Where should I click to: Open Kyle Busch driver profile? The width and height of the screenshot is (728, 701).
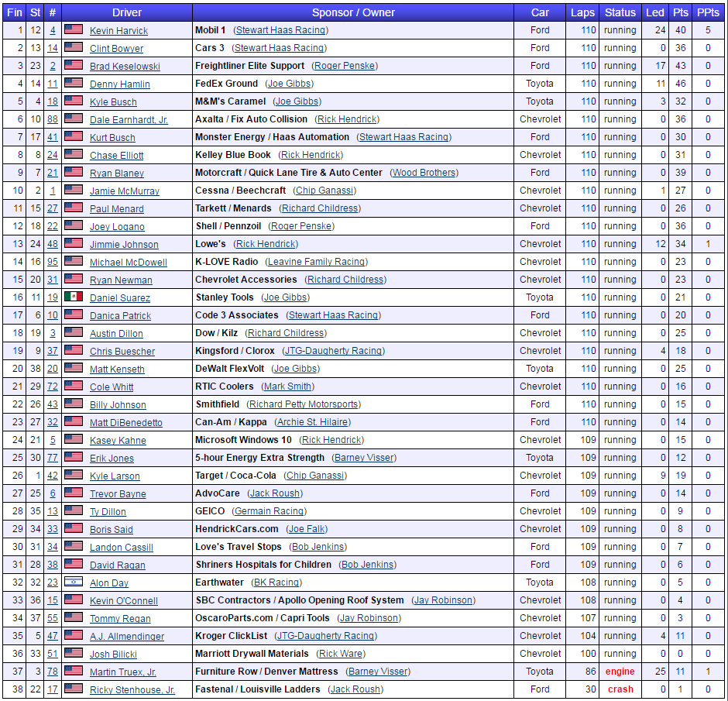pos(113,102)
